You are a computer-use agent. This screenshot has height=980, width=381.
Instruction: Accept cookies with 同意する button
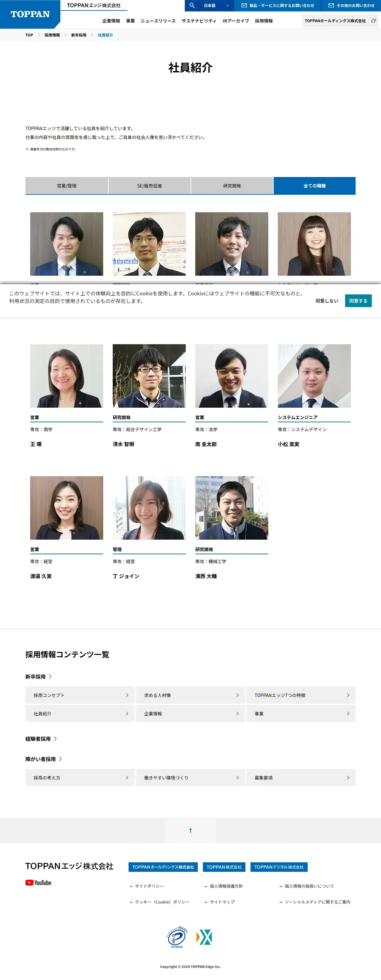(358, 300)
